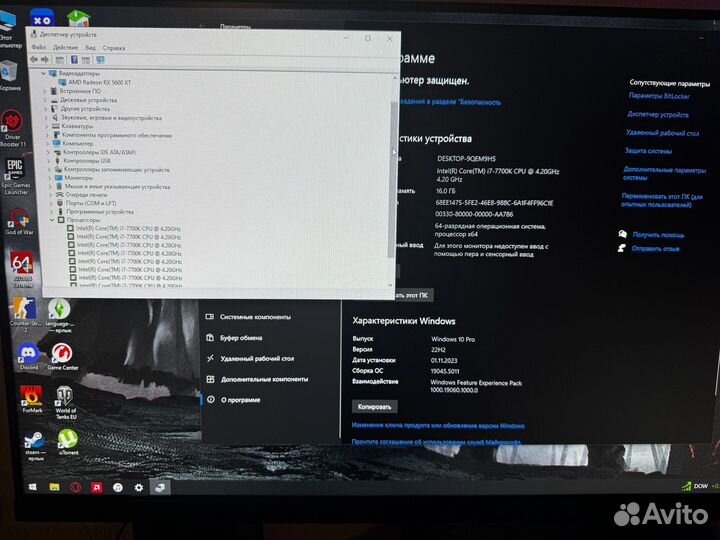Open Discord desktop shortcut
The image size is (720, 540).
(x=28, y=351)
